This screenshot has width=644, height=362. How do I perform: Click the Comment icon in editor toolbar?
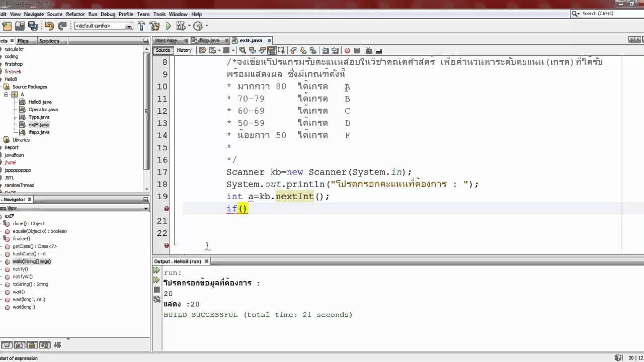(x=369, y=50)
